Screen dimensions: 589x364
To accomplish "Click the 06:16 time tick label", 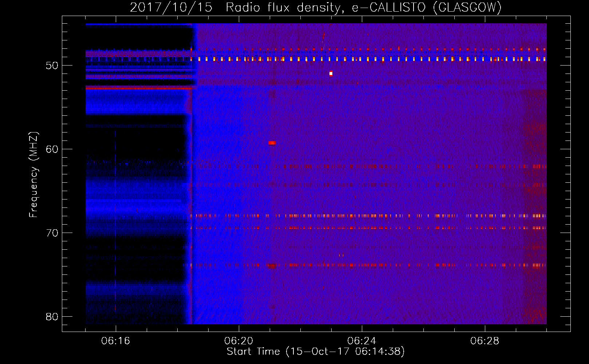I will 116,341.
